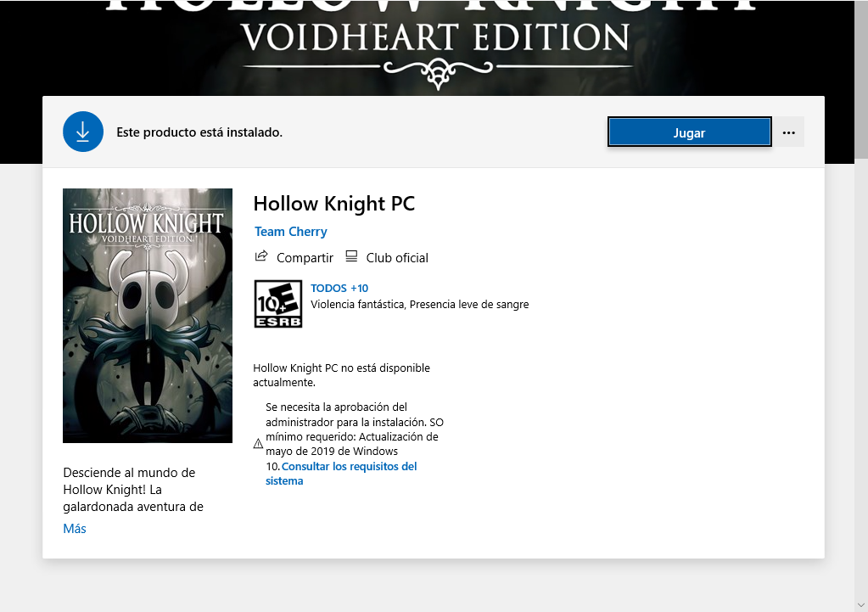Click the 'Este producto está instalado' status text
This screenshot has width=868, height=612.
click(199, 132)
